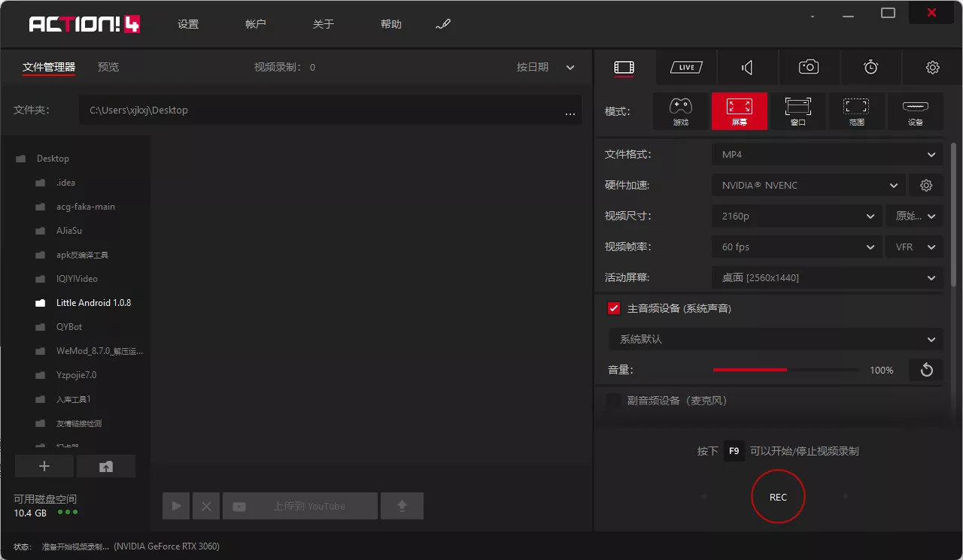Open the 60 fps frame rate dropdown
Image resolution: width=963 pixels, height=560 pixels.
[x=797, y=247]
